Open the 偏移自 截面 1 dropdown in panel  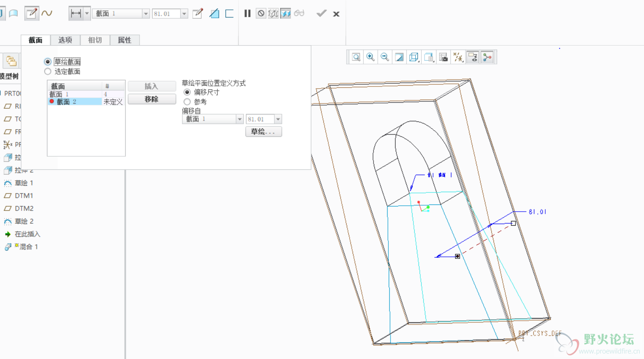point(239,119)
